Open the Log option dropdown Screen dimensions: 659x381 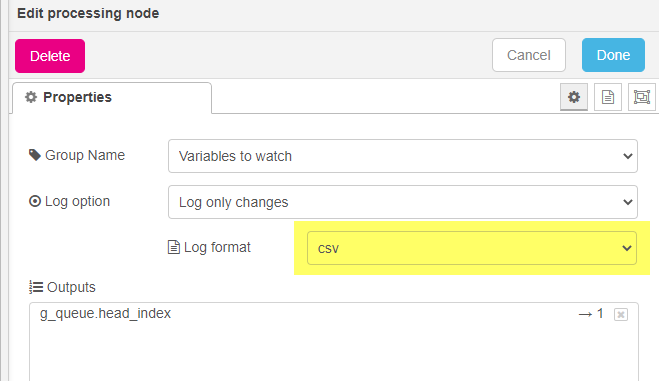(403, 202)
